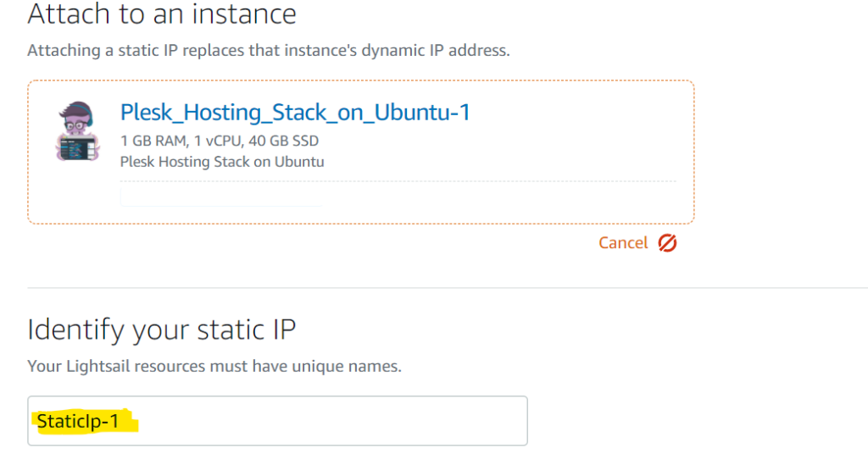Click the 'Attach to an instance' heading
Viewport: 868px width, 465px height.
162,14
